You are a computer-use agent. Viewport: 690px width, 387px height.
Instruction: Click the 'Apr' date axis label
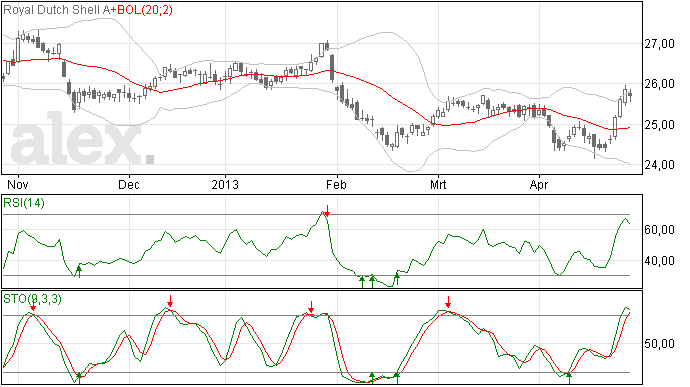[539, 184]
